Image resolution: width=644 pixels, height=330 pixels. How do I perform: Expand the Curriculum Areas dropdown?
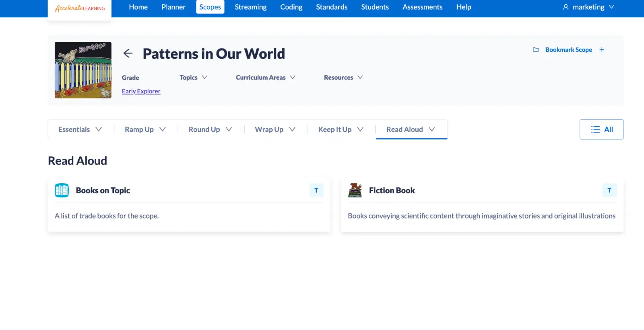[x=265, y=78]
